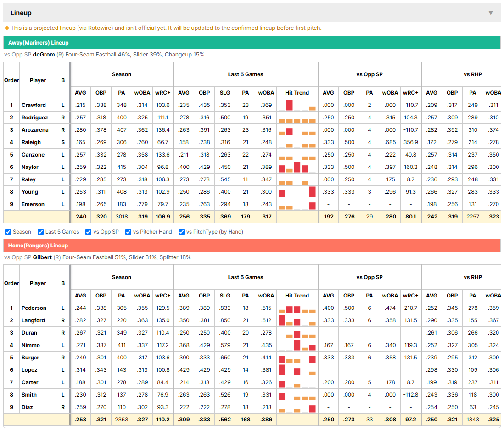Toggle the vs Pitcher Hand checkbox

128,232
